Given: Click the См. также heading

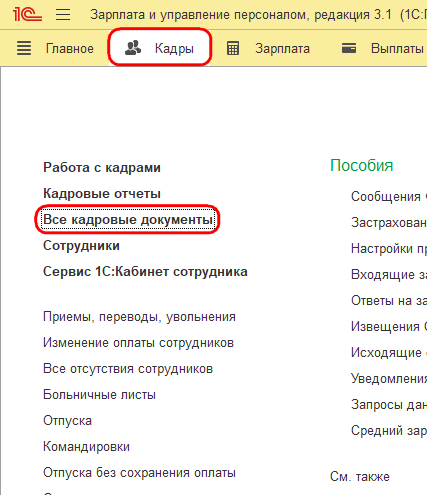Looking at the screenshot, I should pos(360,477).
